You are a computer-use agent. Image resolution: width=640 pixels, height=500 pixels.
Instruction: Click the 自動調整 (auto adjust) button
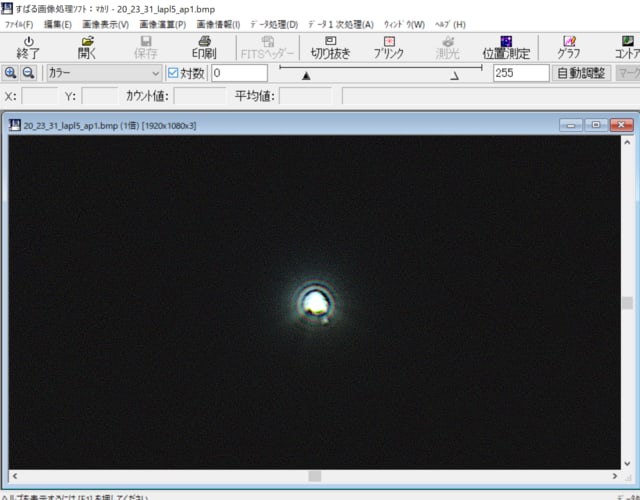[x=581, y=73]
